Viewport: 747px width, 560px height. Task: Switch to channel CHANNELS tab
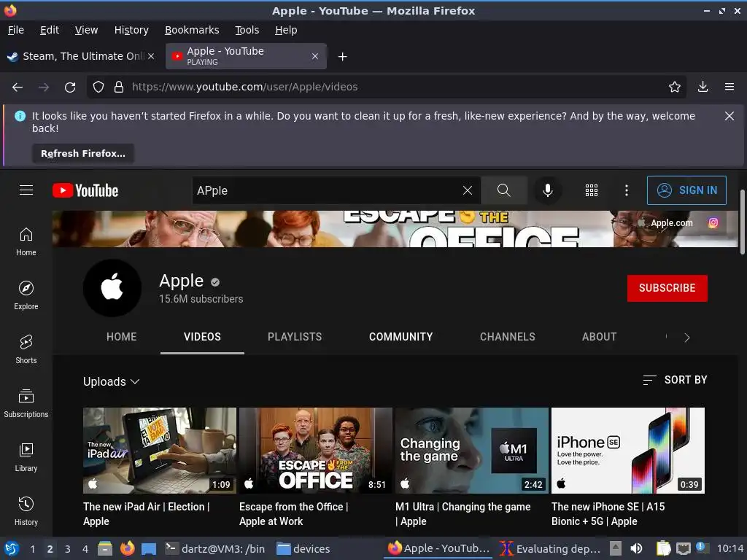click(508, 337)
